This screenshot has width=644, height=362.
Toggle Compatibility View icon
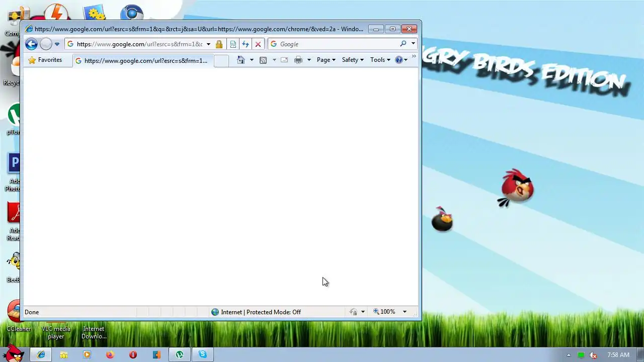tap(233, 44)
